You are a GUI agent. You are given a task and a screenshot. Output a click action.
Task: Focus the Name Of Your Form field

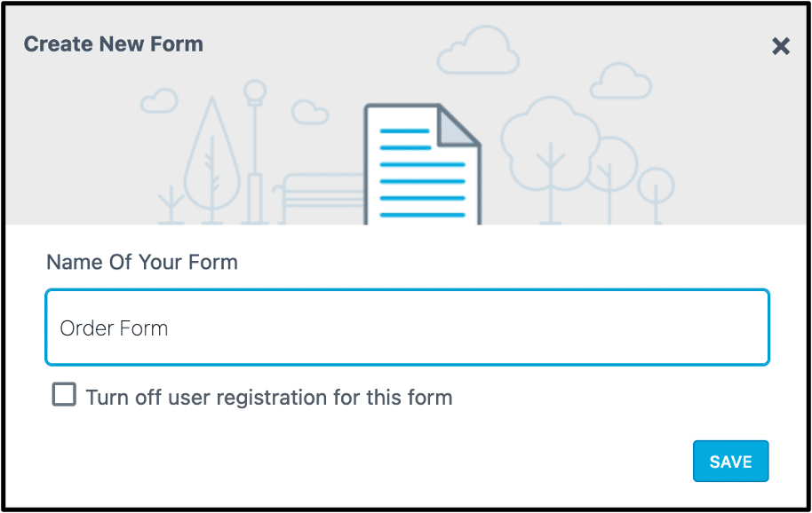point(407,327)
